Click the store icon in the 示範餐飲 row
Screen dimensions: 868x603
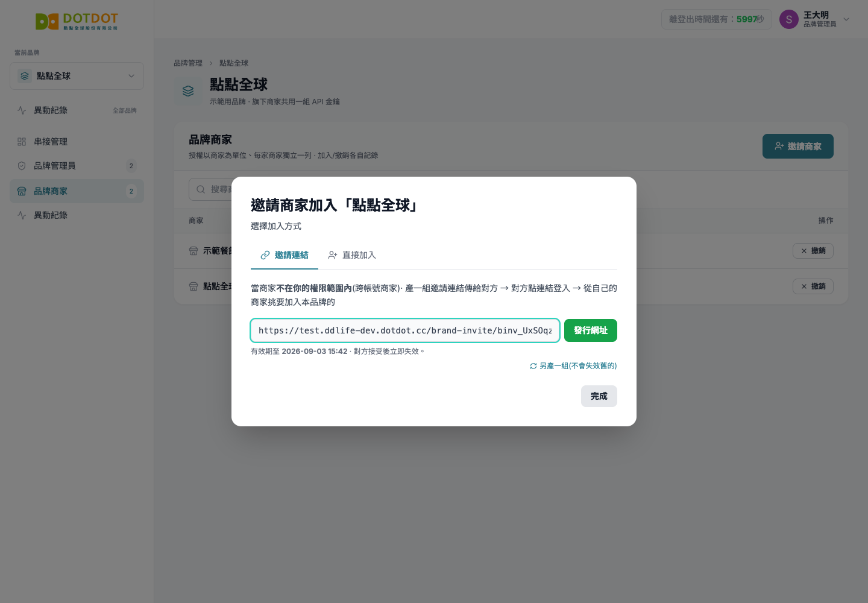(x=193, y=251)
